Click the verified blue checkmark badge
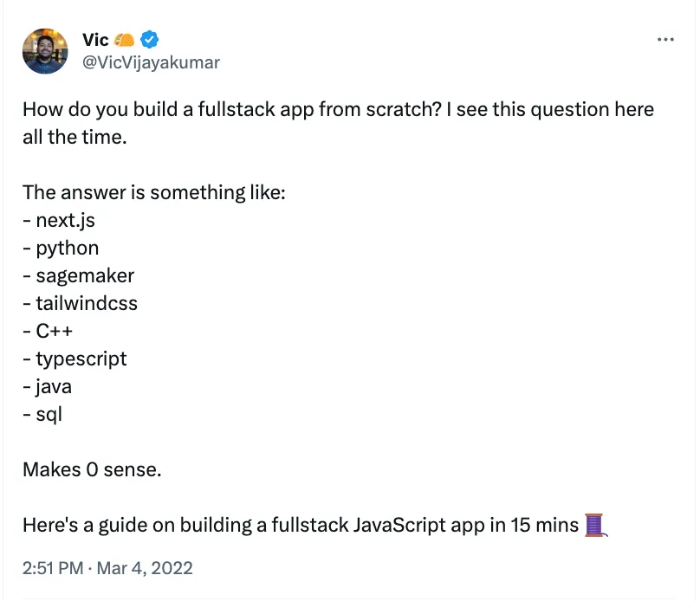 click(147, 39)
